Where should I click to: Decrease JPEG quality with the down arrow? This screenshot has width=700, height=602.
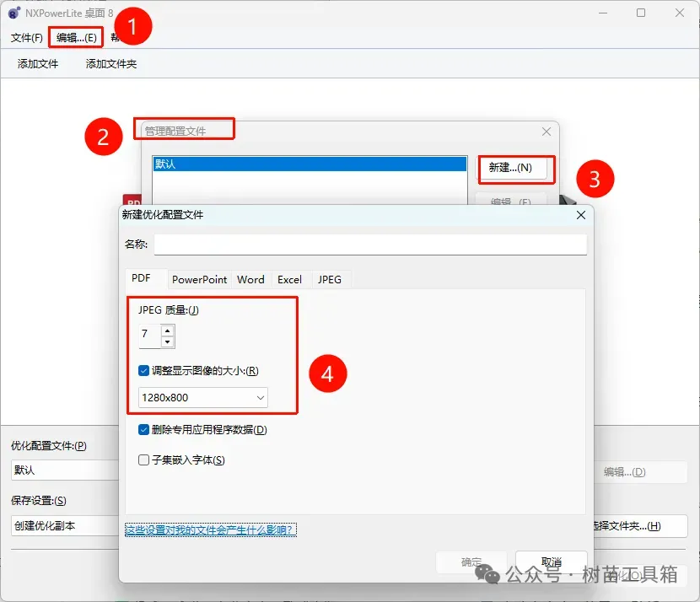(x=168, y=342)
